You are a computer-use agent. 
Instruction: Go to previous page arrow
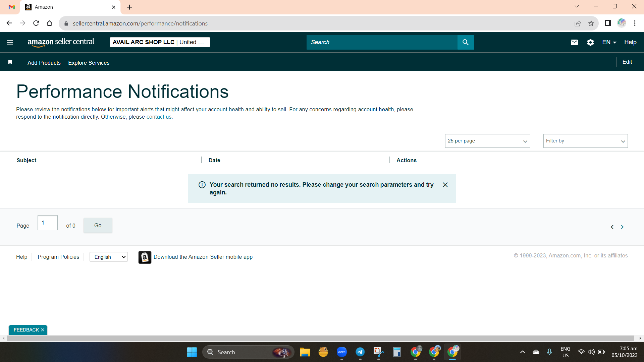point(612,227)
